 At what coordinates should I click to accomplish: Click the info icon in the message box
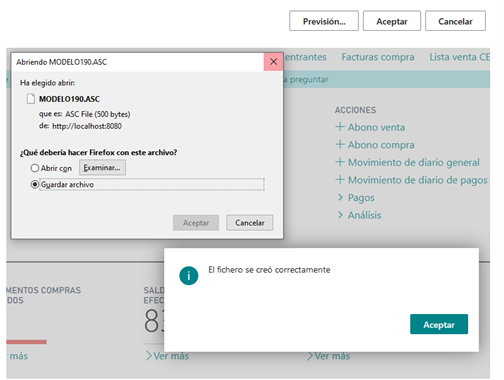189,276
